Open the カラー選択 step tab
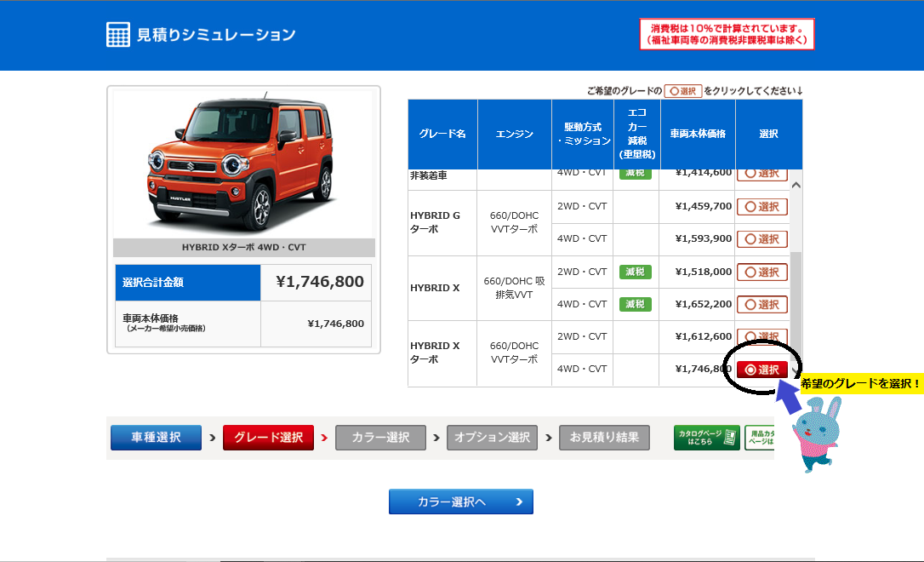The height and width of the screenshot is (562, 924). pyautogui.click(x=380, y=438)
